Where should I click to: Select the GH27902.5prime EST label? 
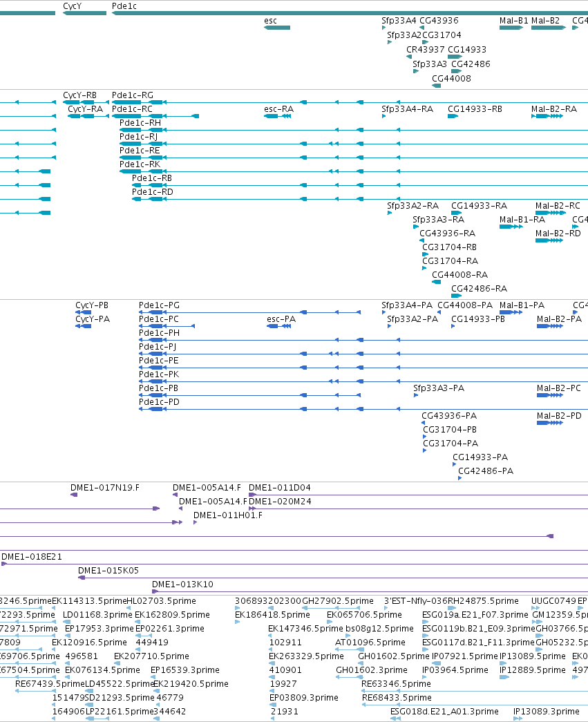[337, 600]
